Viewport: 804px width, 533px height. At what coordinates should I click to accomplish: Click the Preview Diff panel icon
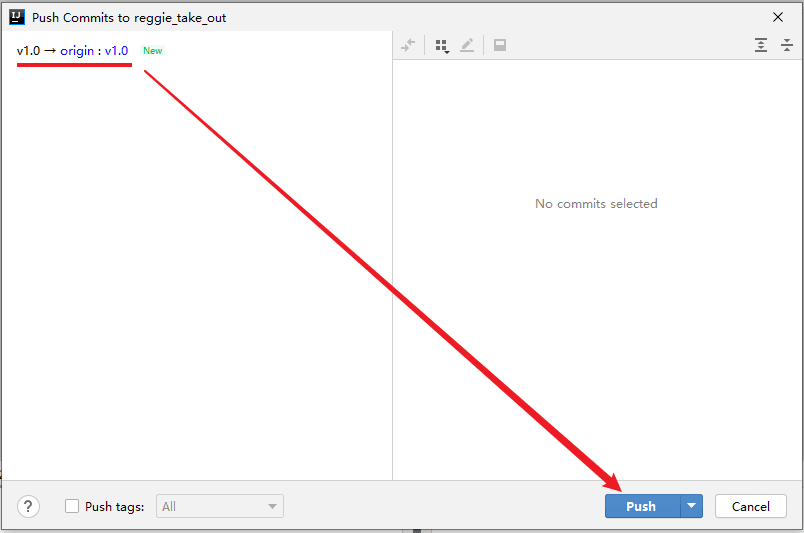point(500,46)
